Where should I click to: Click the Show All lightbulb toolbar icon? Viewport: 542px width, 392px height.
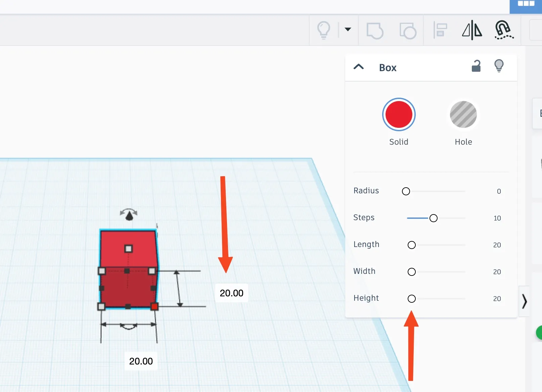point(324,30)
